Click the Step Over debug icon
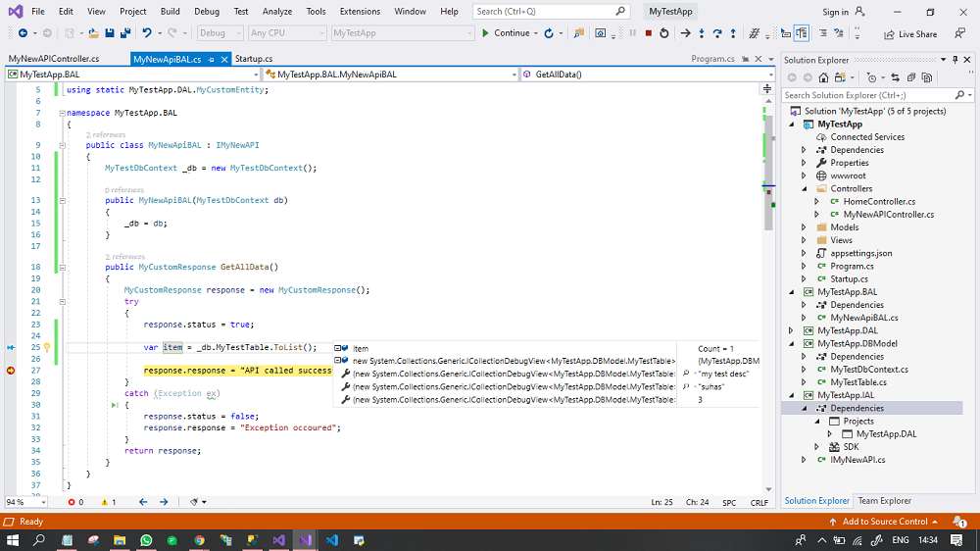This screenshot has width=980, height=551. 717,33
